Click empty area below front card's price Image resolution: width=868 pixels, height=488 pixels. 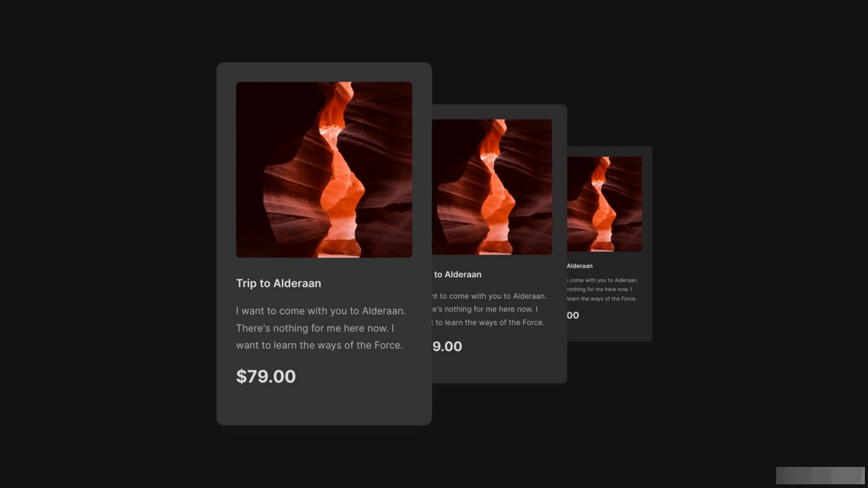[x=324, y=406]
